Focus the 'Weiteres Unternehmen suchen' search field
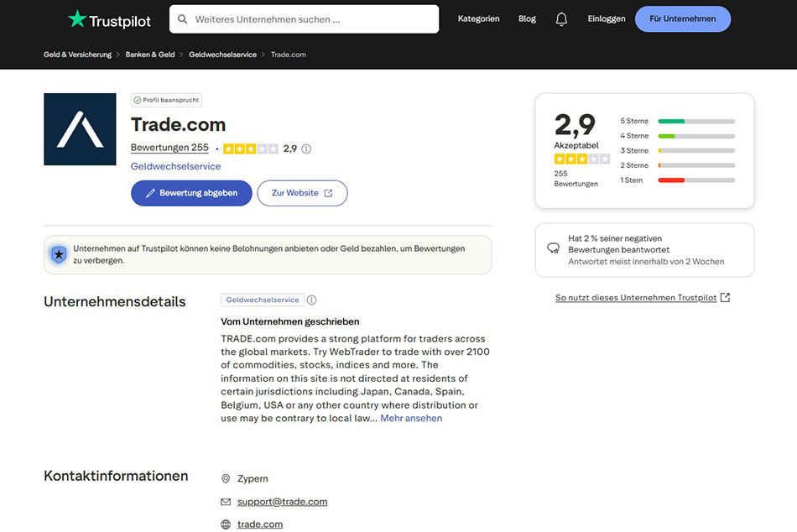797x532 pixels. click(304, 19)
